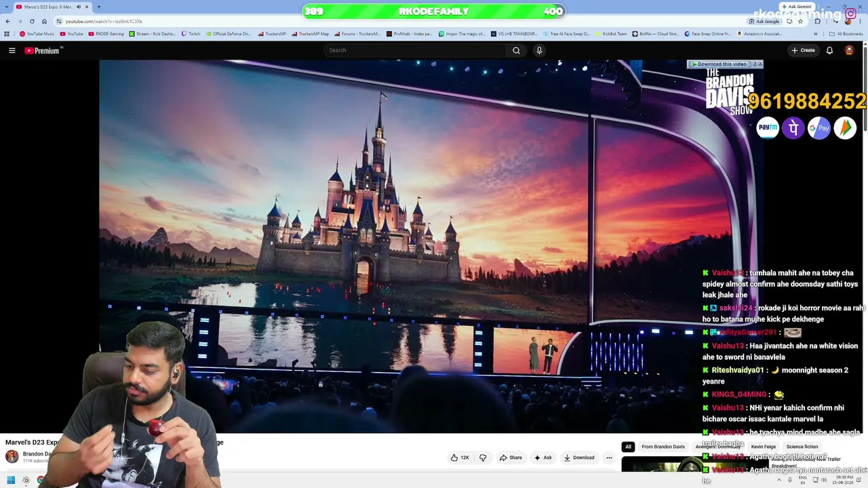Like the video with thumbs up

coord(460,457)
